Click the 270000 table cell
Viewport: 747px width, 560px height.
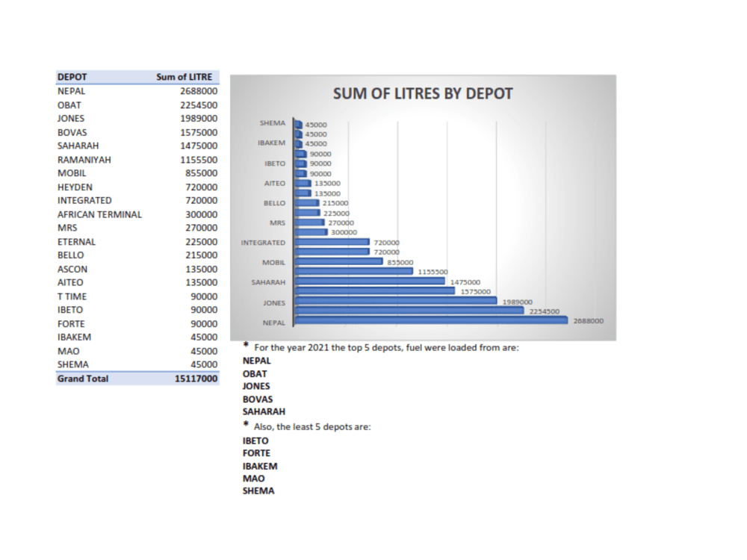coord(202,228)
